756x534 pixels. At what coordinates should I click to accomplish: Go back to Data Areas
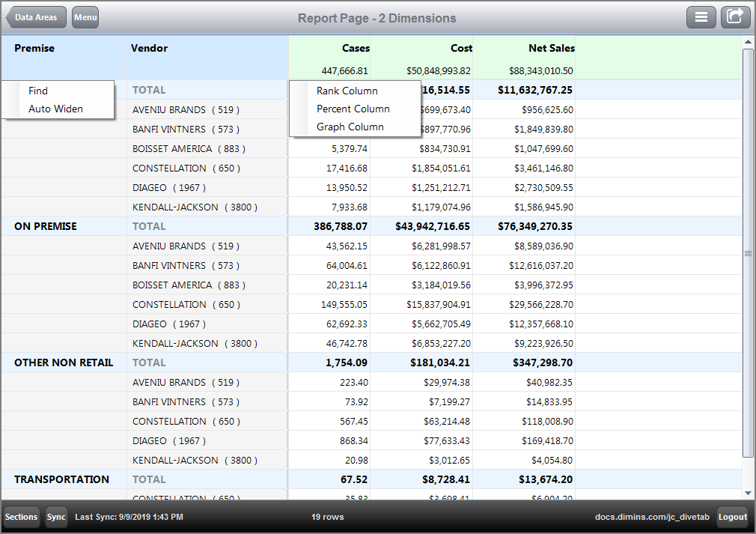click(x=37, y=17)
